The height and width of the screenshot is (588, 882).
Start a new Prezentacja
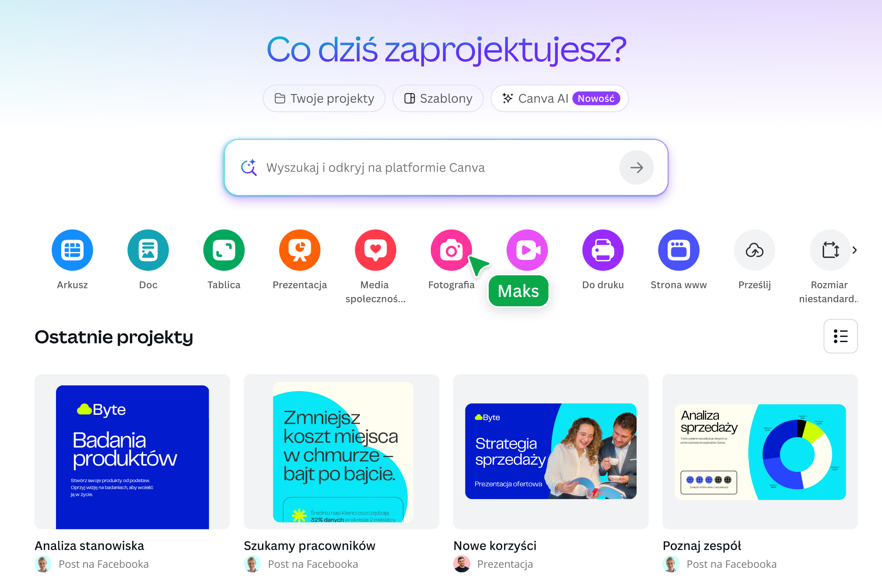click(x=300, y=250)
